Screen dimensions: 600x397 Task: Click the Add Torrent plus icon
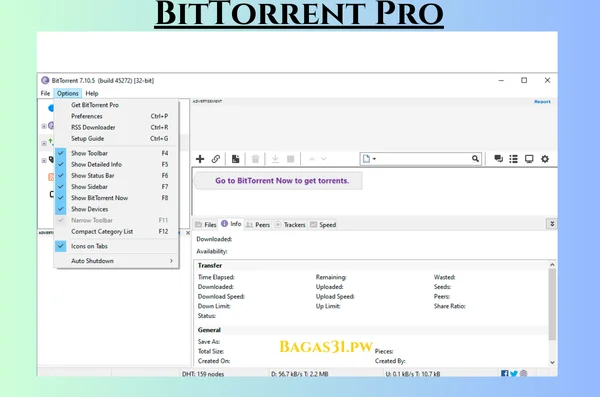200,159
